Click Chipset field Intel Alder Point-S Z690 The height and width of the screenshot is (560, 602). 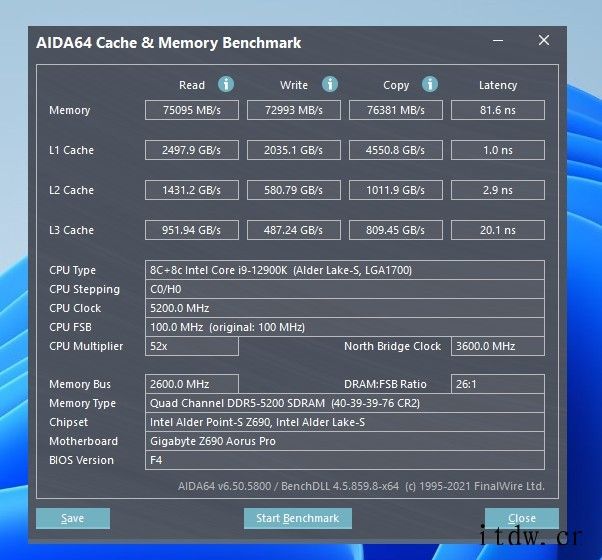(345, 422)
